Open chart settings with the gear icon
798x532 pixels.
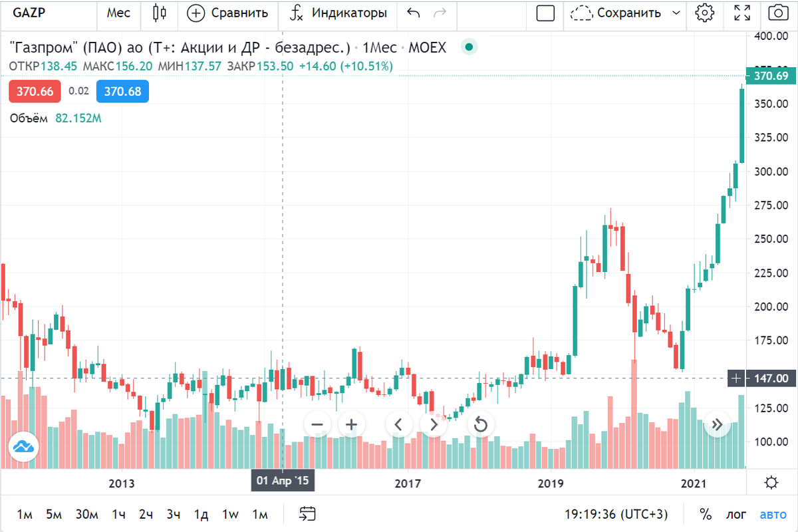click(x=704, y=13)
